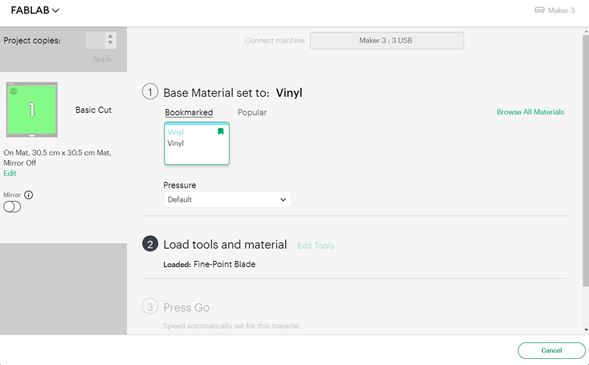Click the green bookmark icon on Vinyl
Screen dimensions: 589x365
point(220,131)
